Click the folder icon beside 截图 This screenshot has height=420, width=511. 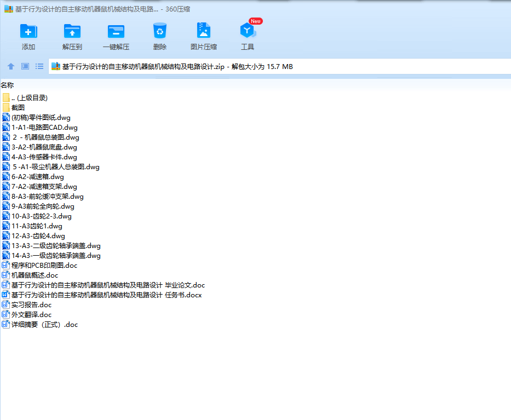(6, 107)
